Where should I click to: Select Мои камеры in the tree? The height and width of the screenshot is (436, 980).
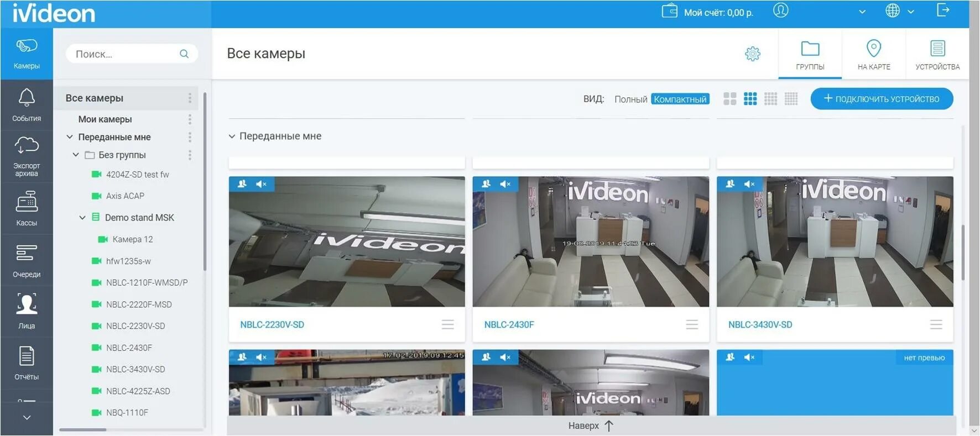pyautogui.click(x=105, y=119)
